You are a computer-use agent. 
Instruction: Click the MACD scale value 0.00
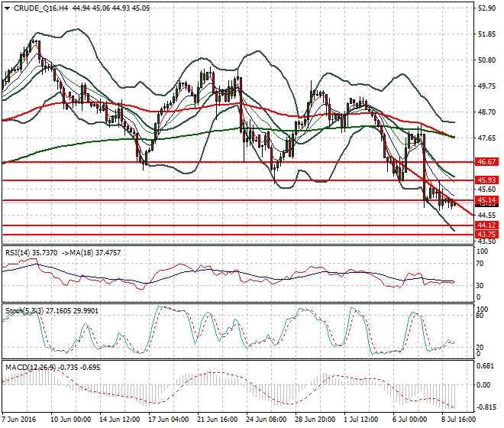pyautogui.click(x=483, y=385)
